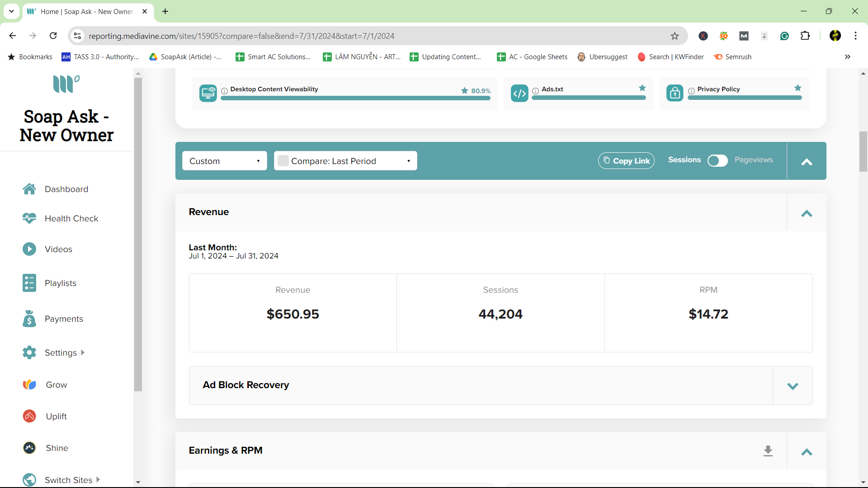Click the Switch Sites globe icon

pos(29,479)
